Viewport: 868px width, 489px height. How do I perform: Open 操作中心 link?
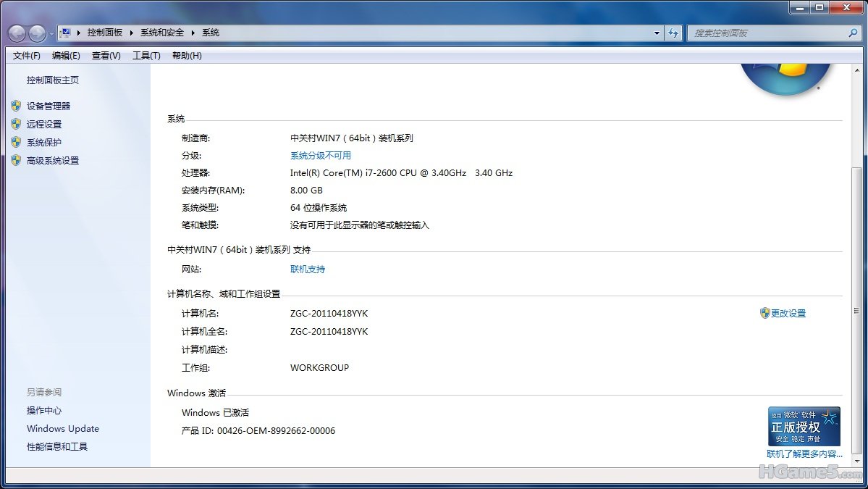point(44,410)
